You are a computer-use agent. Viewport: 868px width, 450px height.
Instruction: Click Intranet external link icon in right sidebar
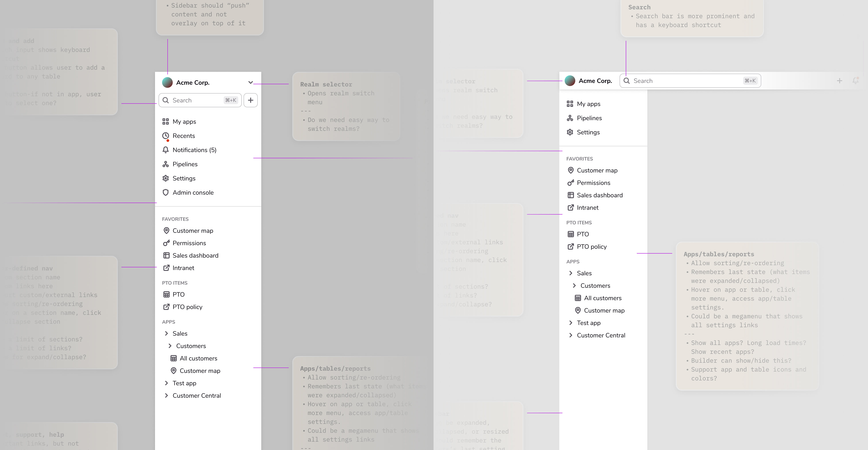(x=570, y=207)
